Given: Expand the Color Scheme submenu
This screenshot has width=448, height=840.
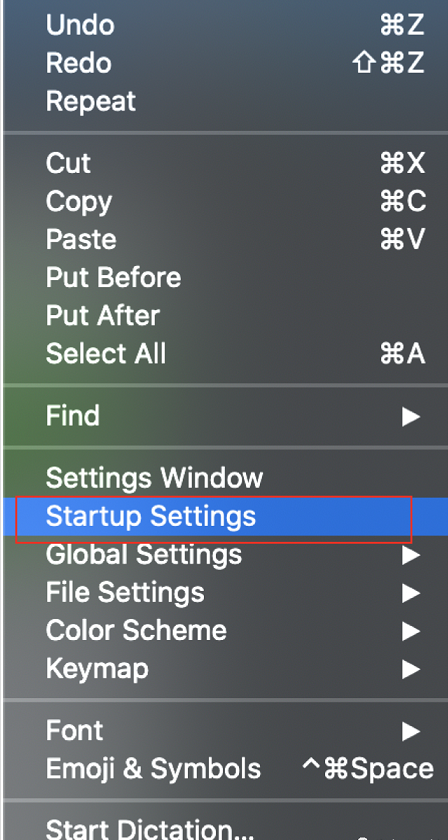Looking at the screenshot, I should [225, 631].
